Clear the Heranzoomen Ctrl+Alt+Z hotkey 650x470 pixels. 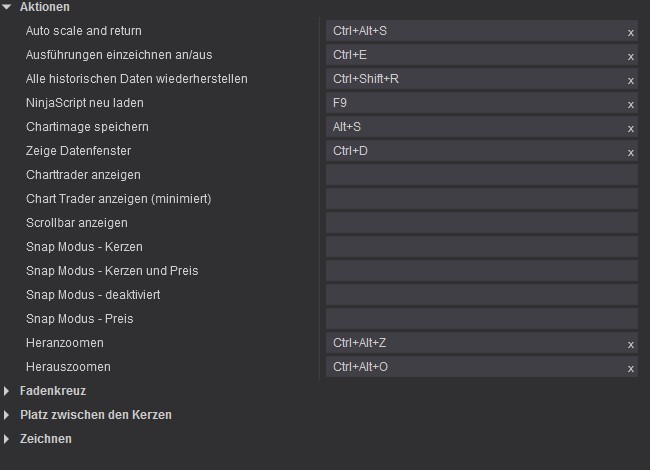[x=630, y=344]
